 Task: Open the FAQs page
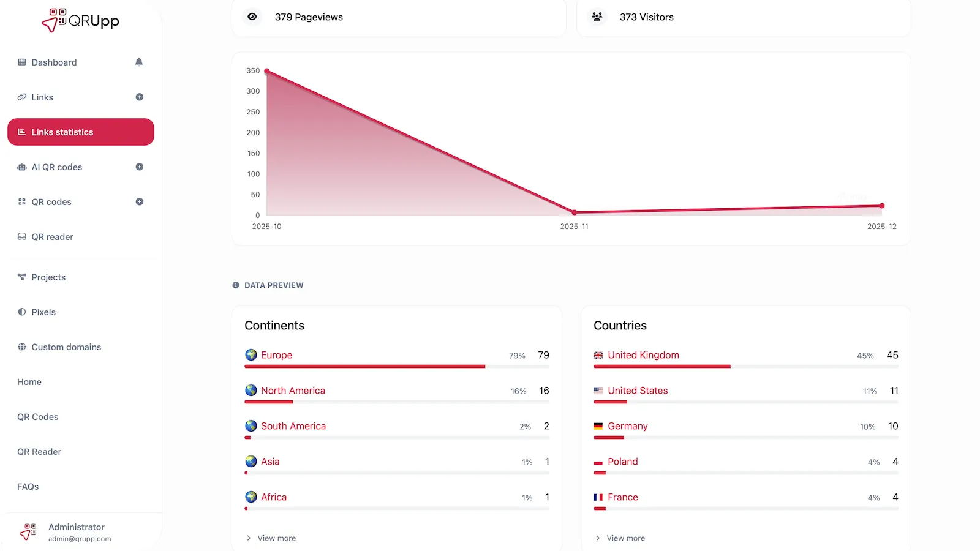coord(28,486)
